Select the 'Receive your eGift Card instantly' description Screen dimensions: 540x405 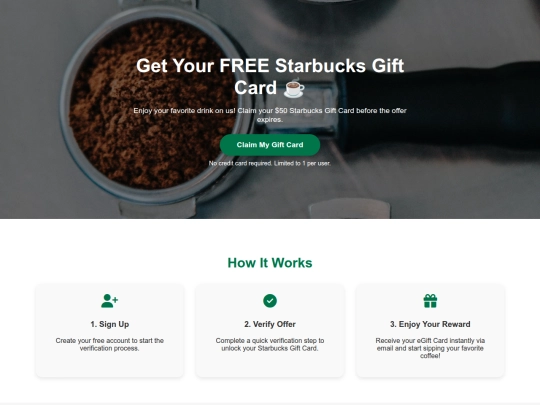tap(430, 348)
